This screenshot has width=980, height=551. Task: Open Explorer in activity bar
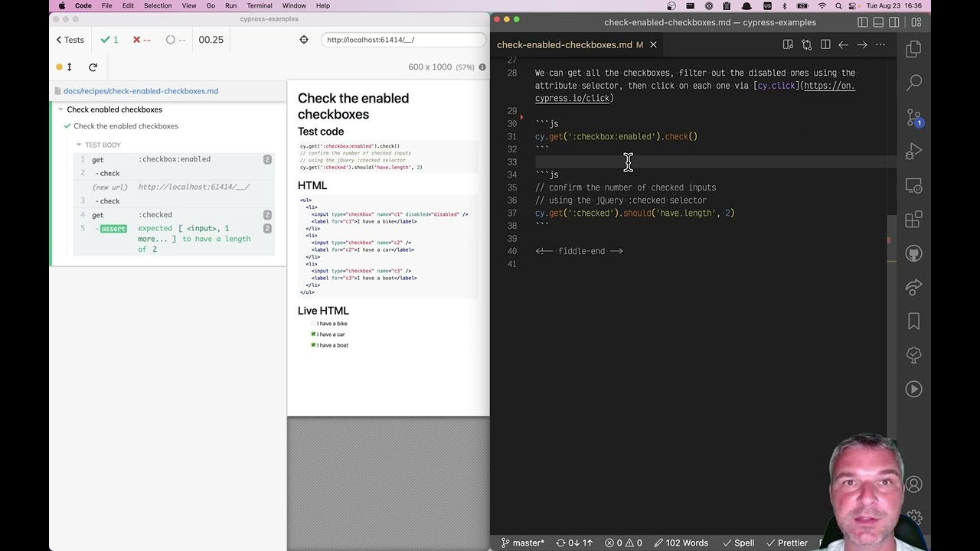(x=913, y=50)
